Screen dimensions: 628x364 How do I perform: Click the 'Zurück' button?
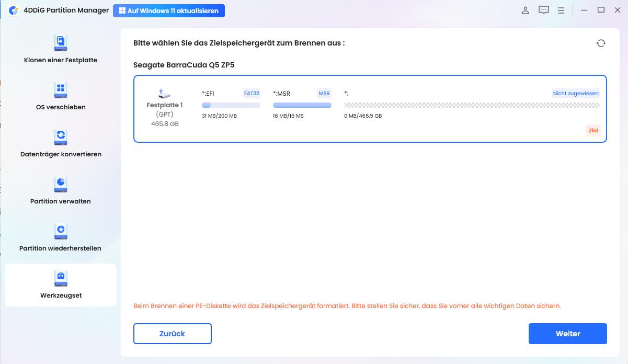coord(173,334)
